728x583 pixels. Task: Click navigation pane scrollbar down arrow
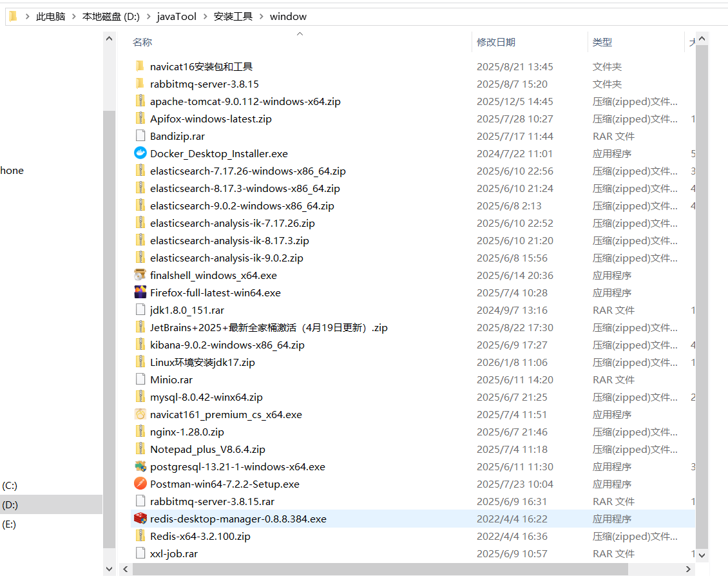click(109, 569)
